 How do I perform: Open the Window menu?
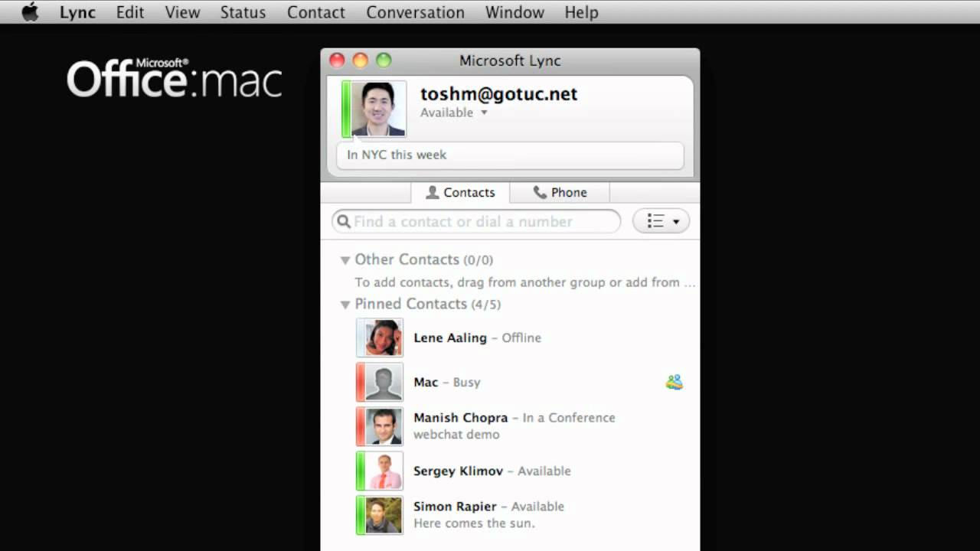click(x=514, y=12)
